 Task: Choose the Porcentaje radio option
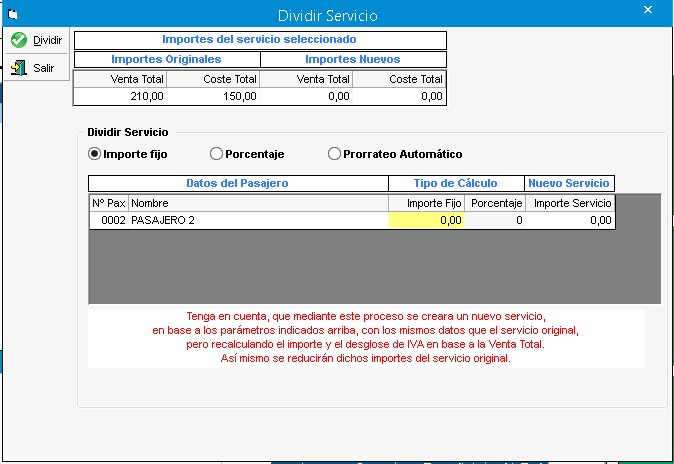coord(216,154)
